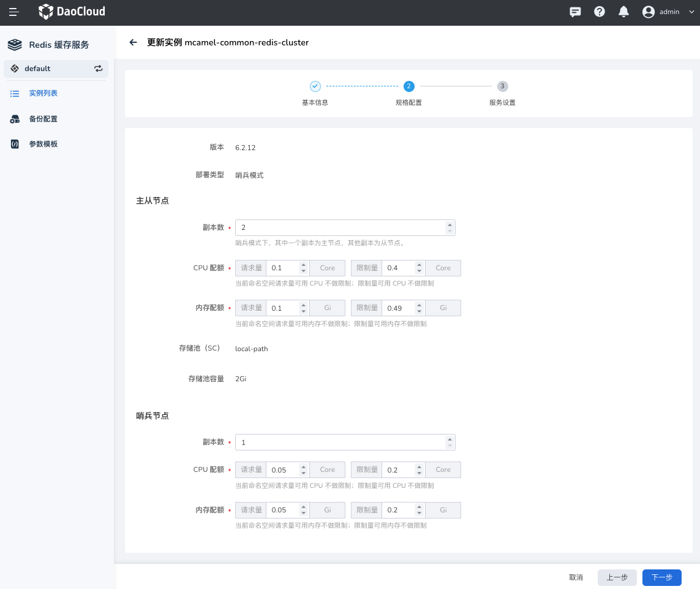Cancel the update with 取消
The image size is (700, 589).
point(576,577)
